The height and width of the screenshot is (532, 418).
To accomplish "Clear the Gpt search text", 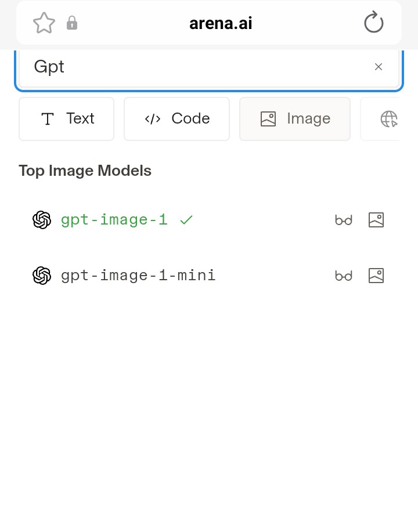I will pyautogui.click(x=379, y=67).
